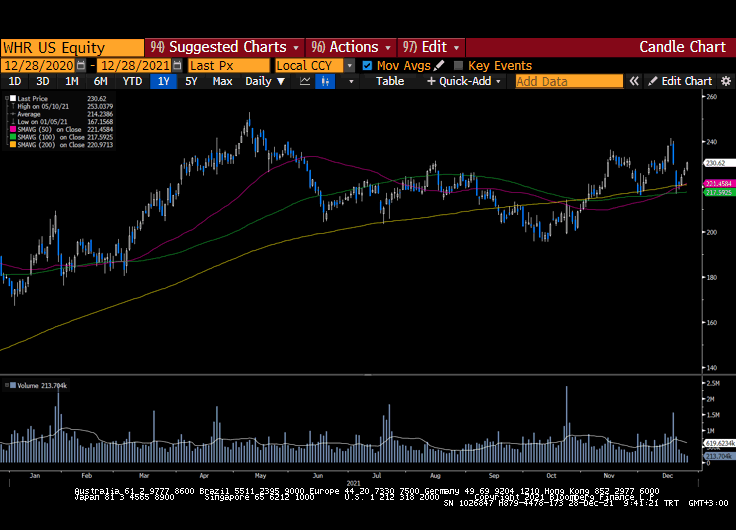Open the Daily periodicity dropdown
This screenshot has height=530, width=736.
coord(265,81)
